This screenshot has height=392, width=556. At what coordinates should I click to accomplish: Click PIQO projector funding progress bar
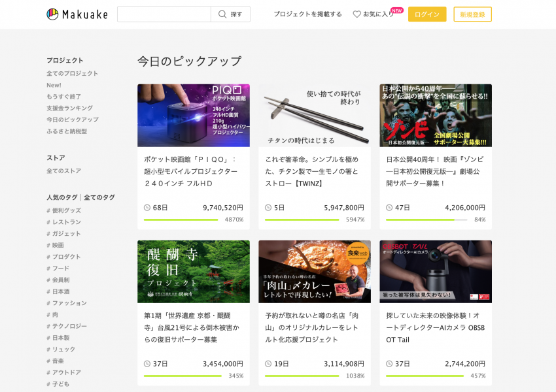coord(181,220)
